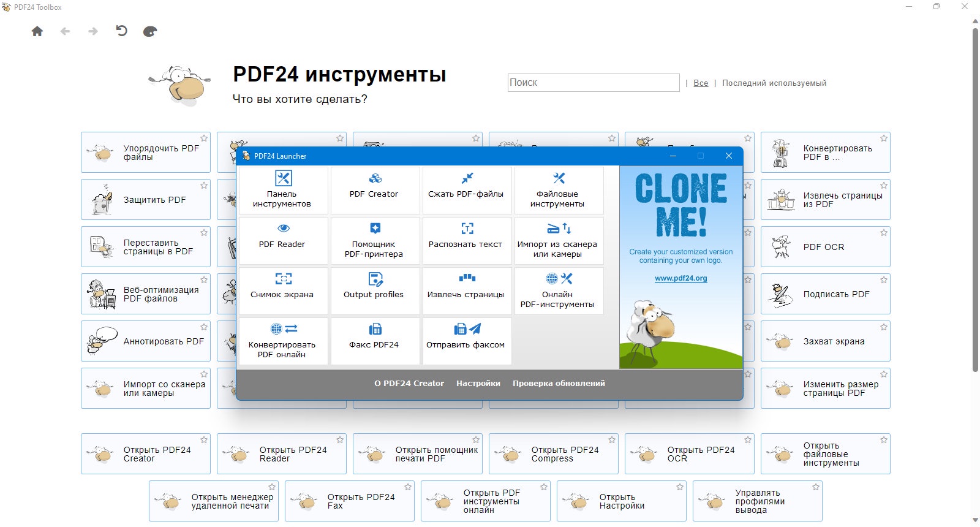
Task: Click Проверка обновлений in Launcher footer
Action: tap(559, 384)
